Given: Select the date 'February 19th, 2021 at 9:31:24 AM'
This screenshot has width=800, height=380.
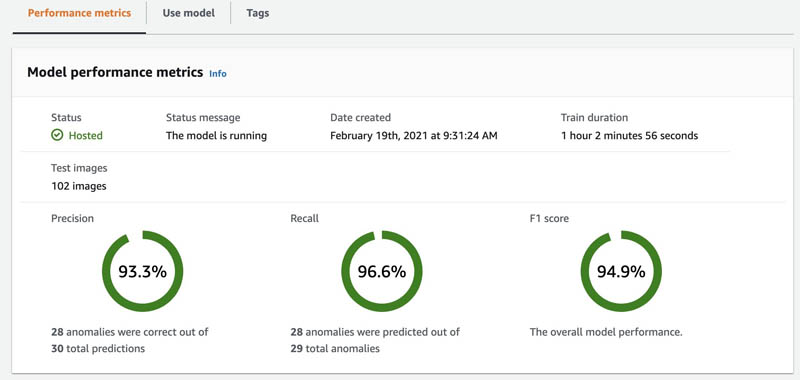Looking at the screenshot, I should (414, 136).
